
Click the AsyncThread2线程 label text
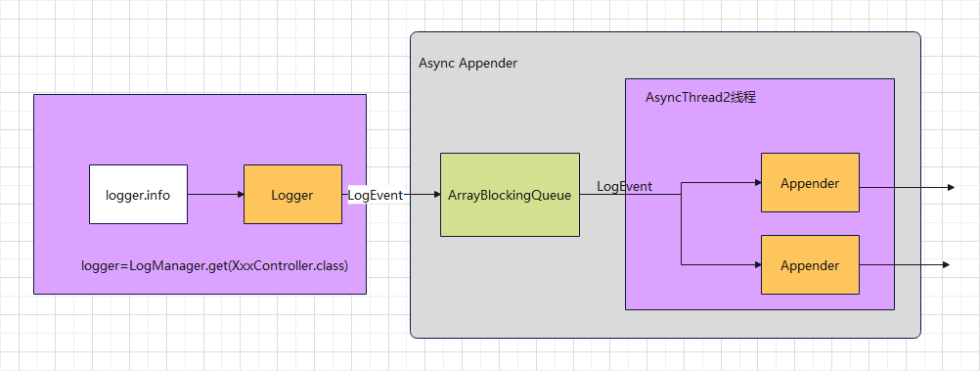point(700,98)
